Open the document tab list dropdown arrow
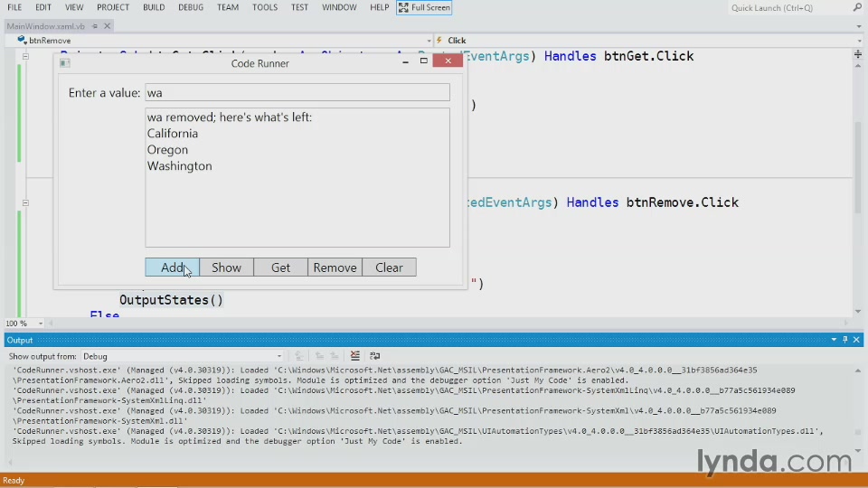Screen dimensions: 868x488 (x=859, y=26)
